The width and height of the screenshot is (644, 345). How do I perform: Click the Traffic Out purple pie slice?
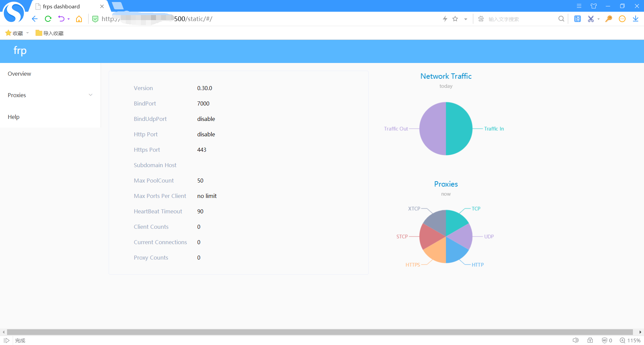[x=433, y=129]
